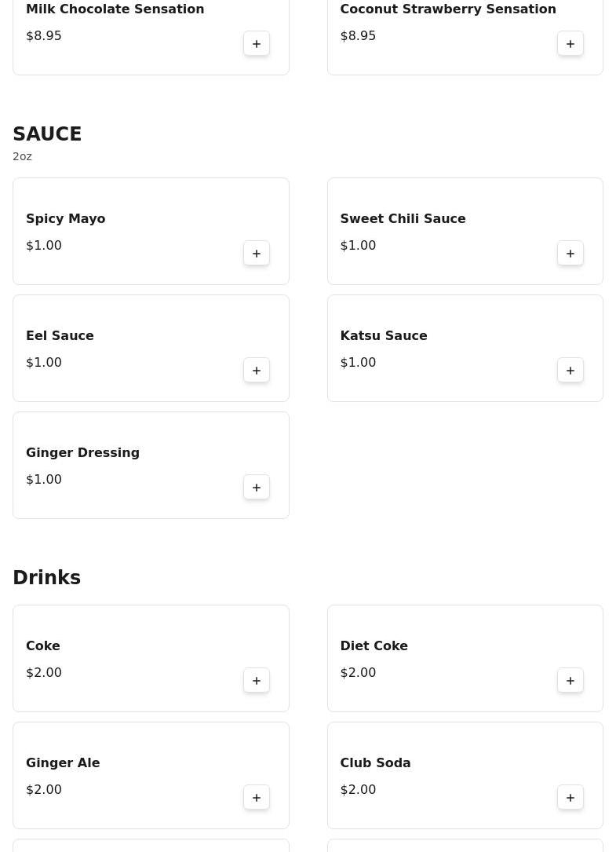
Task: Select the Katsu Sauce item name
Action: (x=384, y=336)
